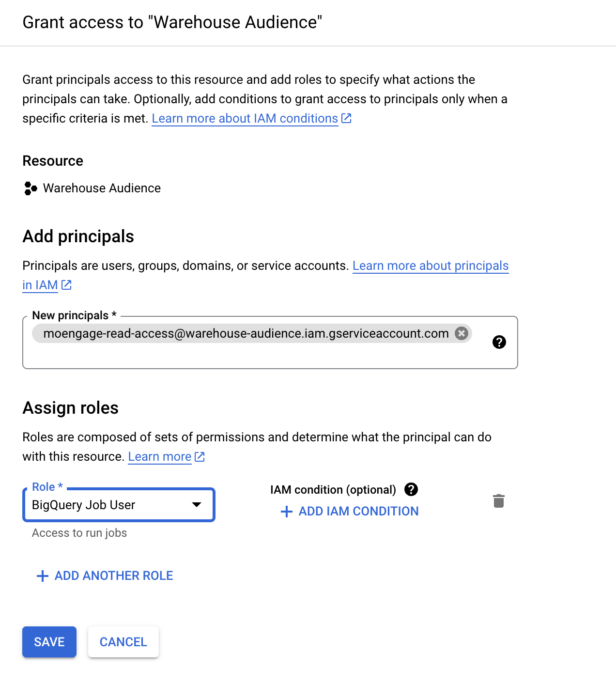Open Learn more about principals link
The image size is (616, 685).
click(430, 266)
